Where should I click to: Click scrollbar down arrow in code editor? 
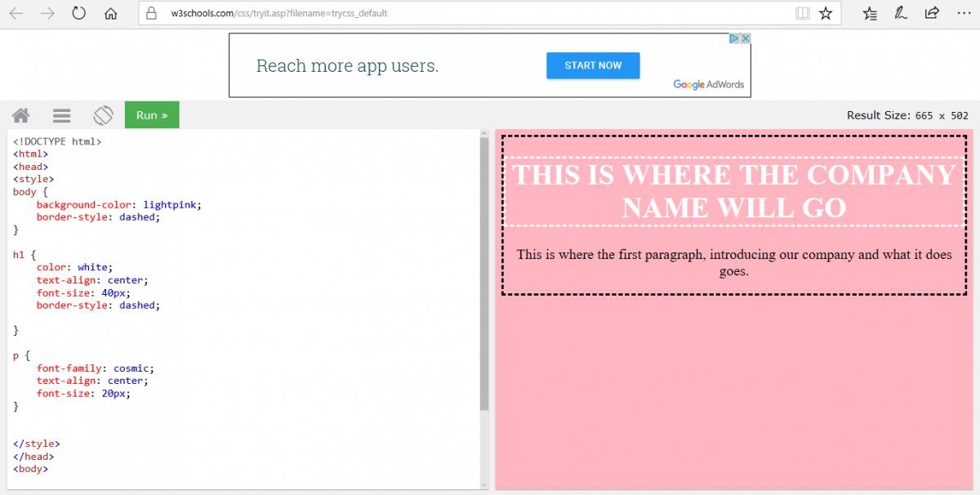[x=483, y=485]
